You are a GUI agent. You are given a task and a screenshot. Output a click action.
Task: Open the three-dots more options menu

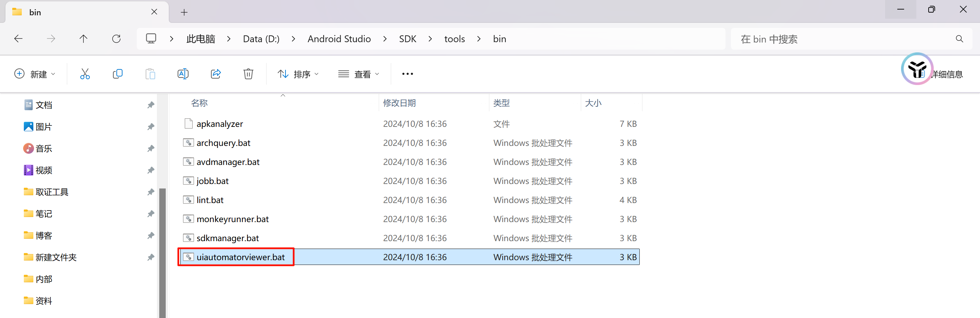click(407, 74)
